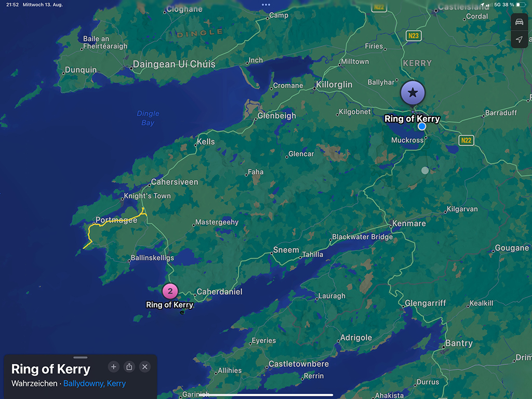Tap the Ring of Kerry card title
The image size is (532, 399).
51,369
